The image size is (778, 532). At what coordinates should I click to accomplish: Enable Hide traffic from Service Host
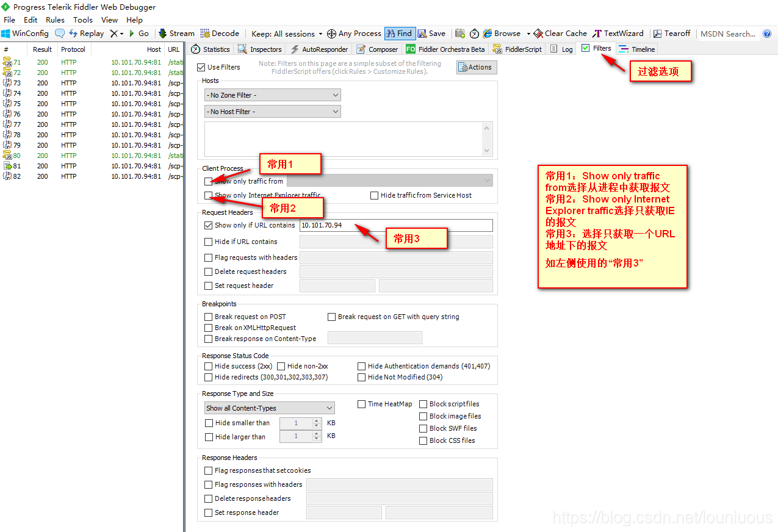coord(375,196)
